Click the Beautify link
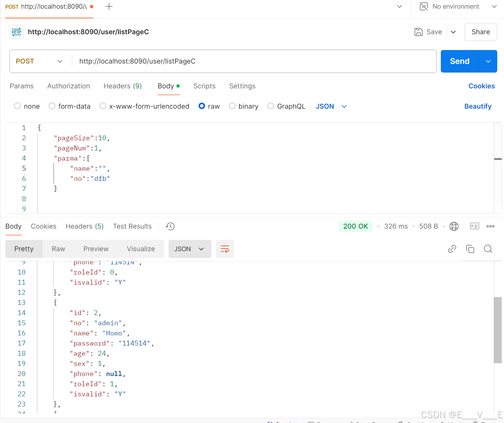Screen dimensions: 504x423 (x=478, y=106)
